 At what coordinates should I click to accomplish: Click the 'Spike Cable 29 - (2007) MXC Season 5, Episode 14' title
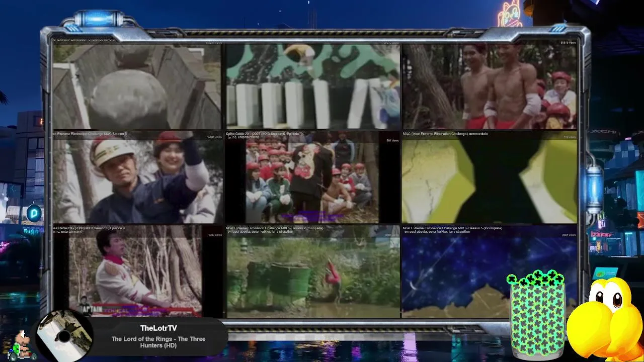pos(265,134)
